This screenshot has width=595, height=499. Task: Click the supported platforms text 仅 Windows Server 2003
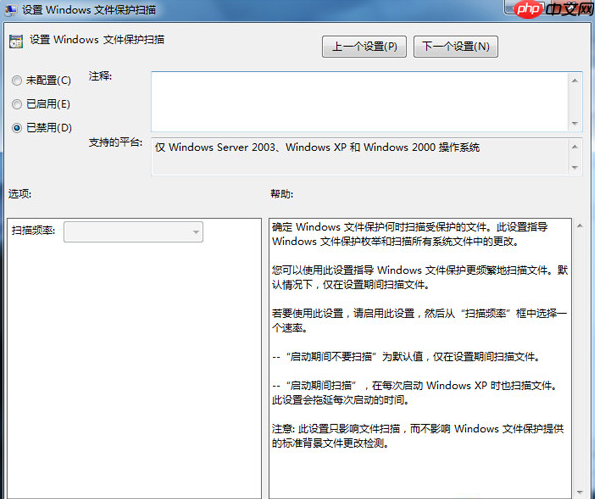317,147
